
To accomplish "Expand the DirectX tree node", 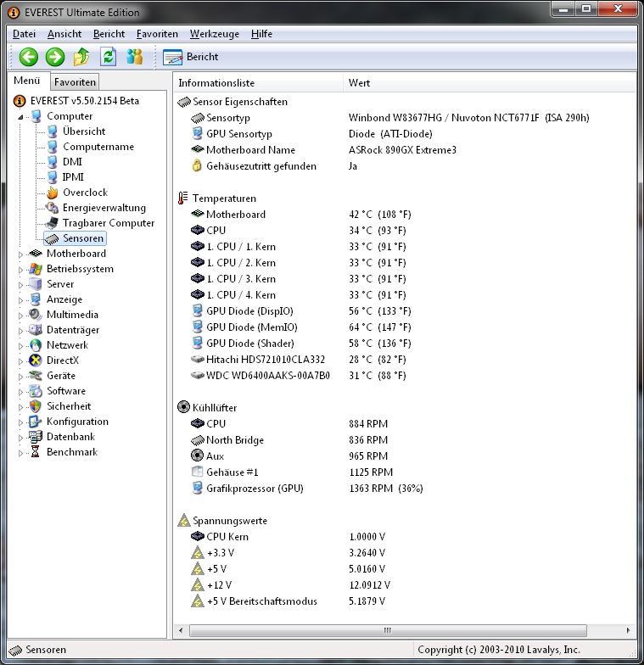I will point(20,361).
